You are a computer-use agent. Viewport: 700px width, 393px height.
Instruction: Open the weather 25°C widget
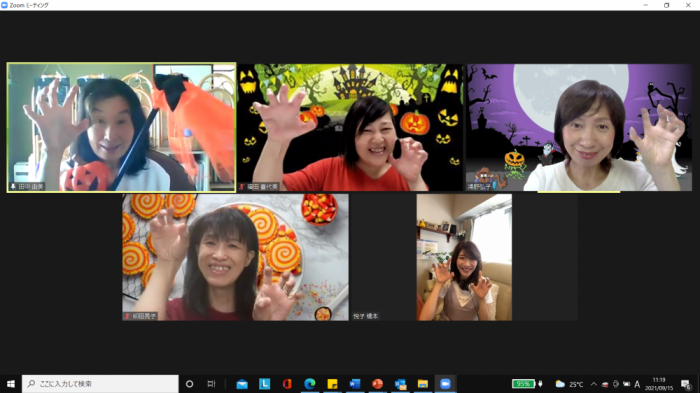click(569, 384)
